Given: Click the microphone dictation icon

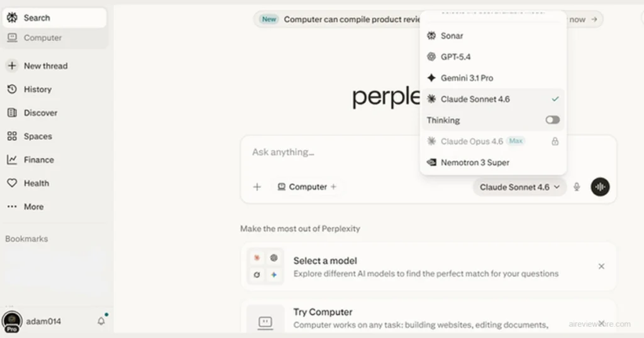Looking at the screenshot, I should [577, 187].
